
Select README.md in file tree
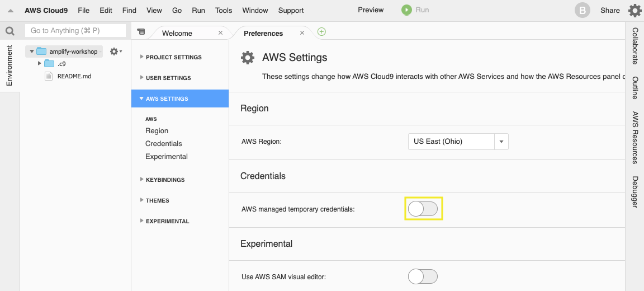click(75, 76)
